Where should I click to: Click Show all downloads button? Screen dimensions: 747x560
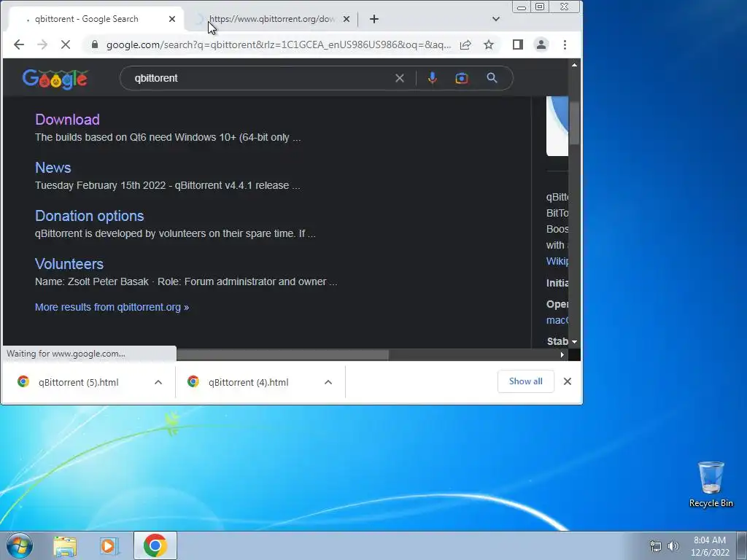(525, 381)
